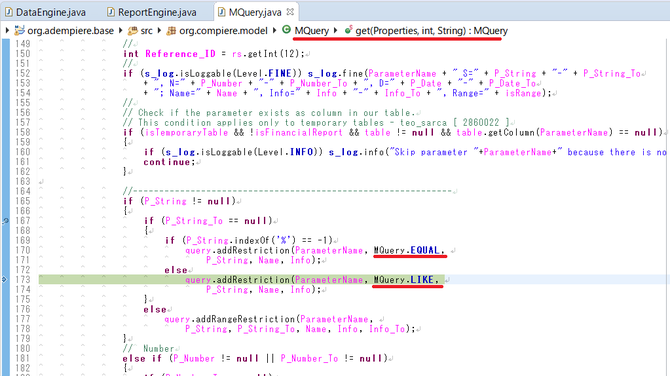Click the 'Check if the parameter exists' comment
670x376 pixels.
(x=270, y=113)
